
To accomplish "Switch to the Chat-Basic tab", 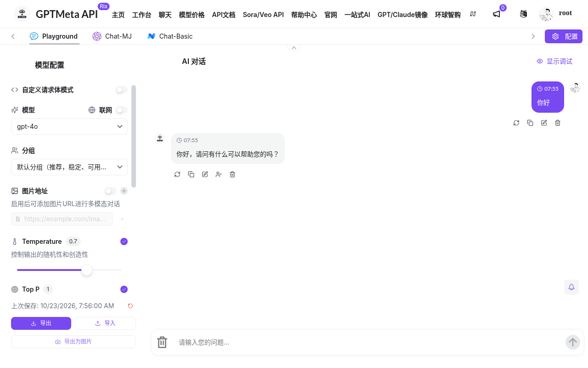I will pos(170,36).
